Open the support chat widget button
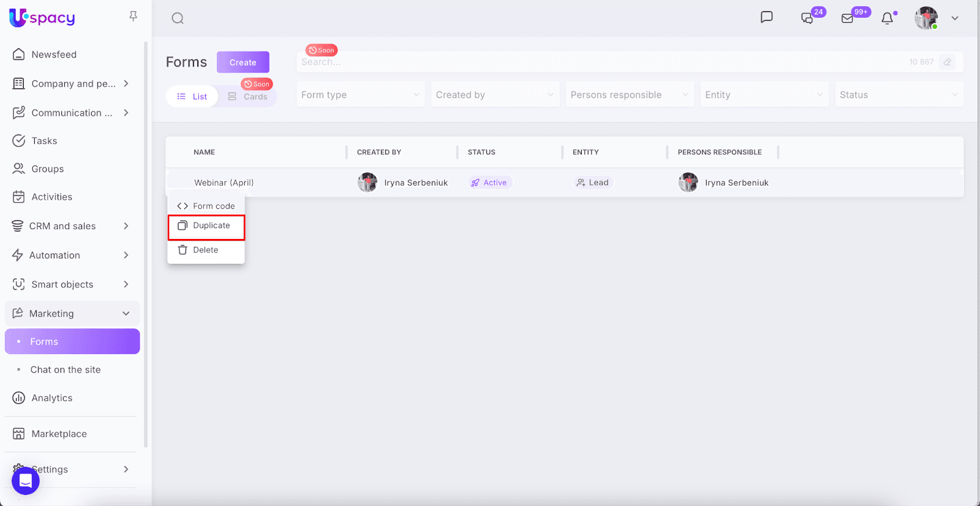Viewport: 980px width, 506px height. coord(26,480)
